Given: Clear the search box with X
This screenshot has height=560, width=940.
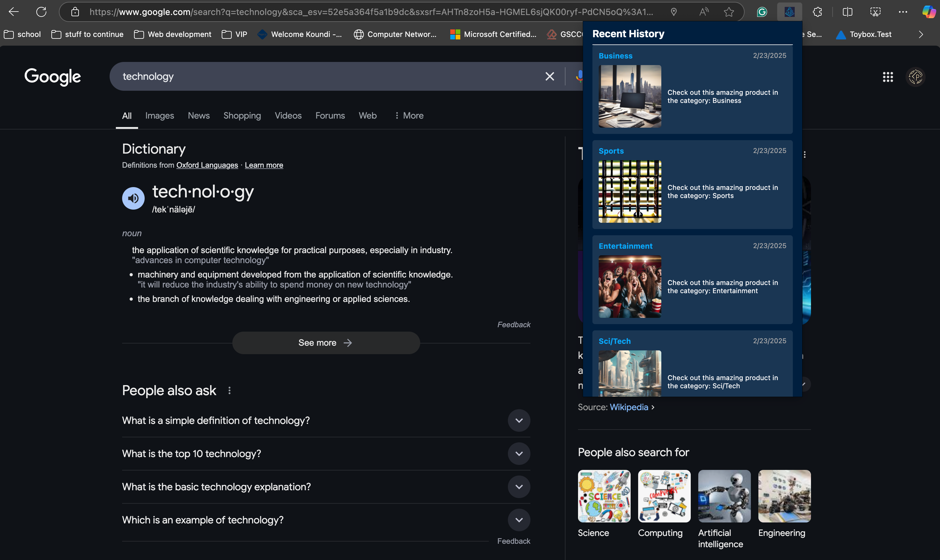Looking at the screenshot, I should click(x=550, y=77).
